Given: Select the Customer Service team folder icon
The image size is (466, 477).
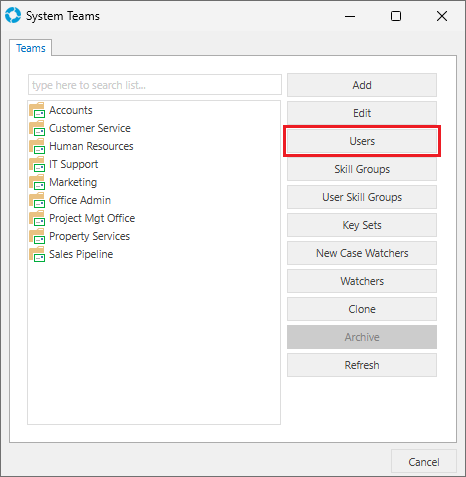Looking at the screenshot, I should (x=37, y=128).
